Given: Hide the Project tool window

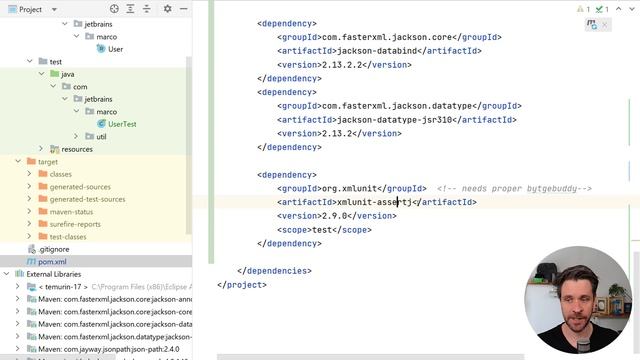Looking at the screenshot, I should [x=184, y=9].
